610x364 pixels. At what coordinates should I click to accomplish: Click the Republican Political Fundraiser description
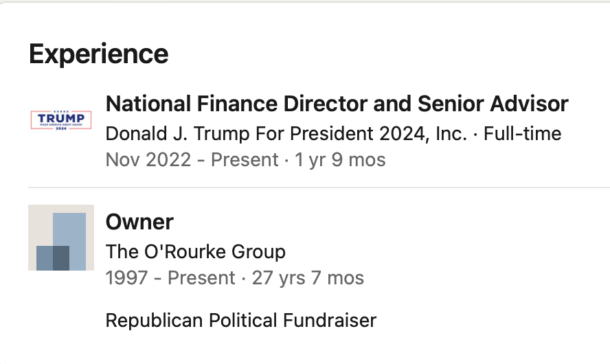click(x=240, y=320)
